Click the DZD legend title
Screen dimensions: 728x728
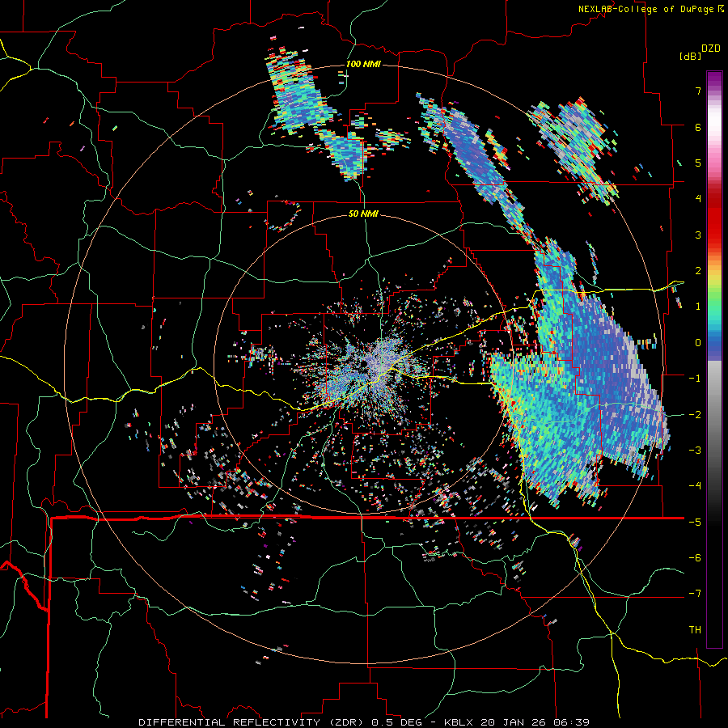711,49
